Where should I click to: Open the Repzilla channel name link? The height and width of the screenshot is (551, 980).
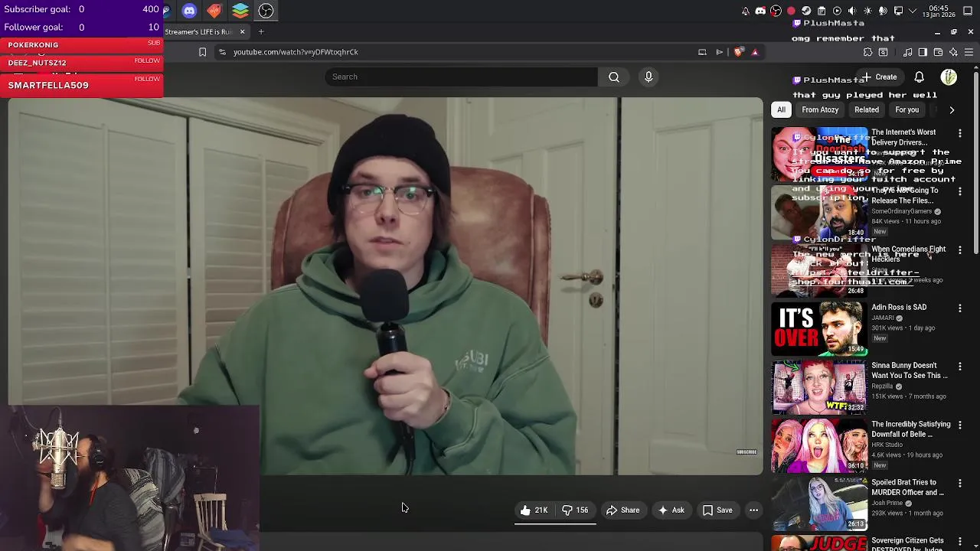[882, 386]
